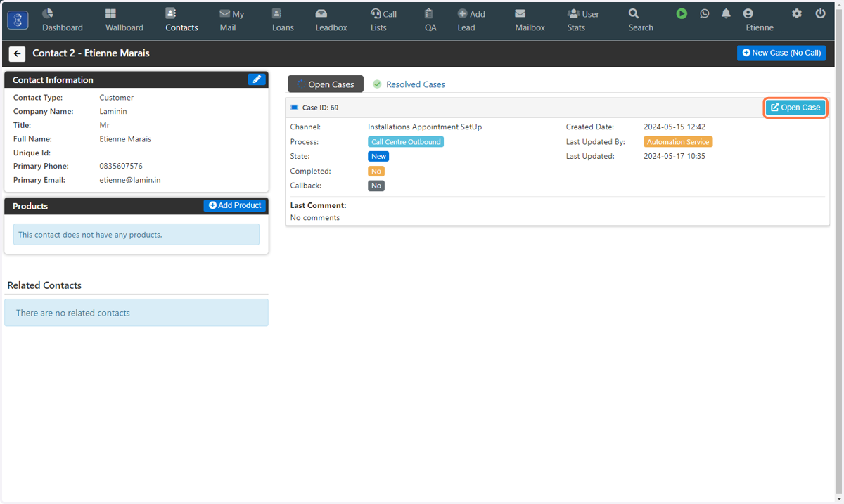Open User Stats
The height and width of the screenshot is (504, 844).
[583, 20]
